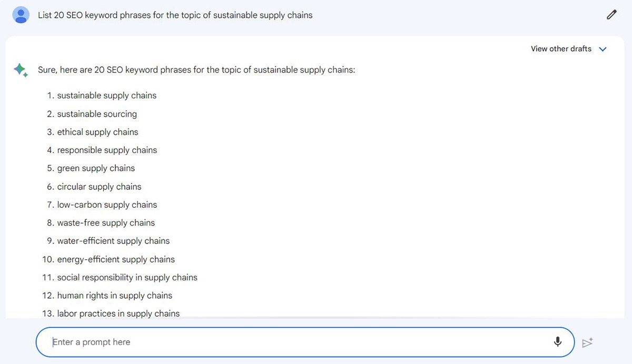632x364 pixels.
Task: Click the response intro sentence
Action: coord(196,69)
